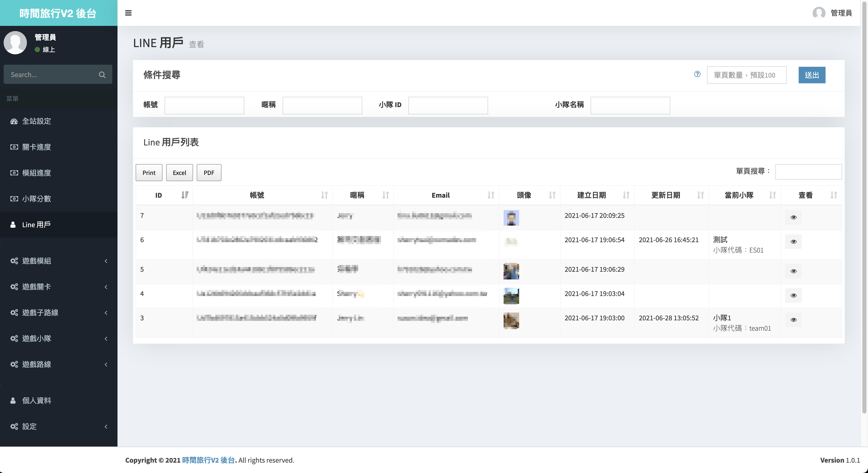Click the 送出 submit button
The height and width of the screenshot is (473, 868).
[x=811, y=75]
